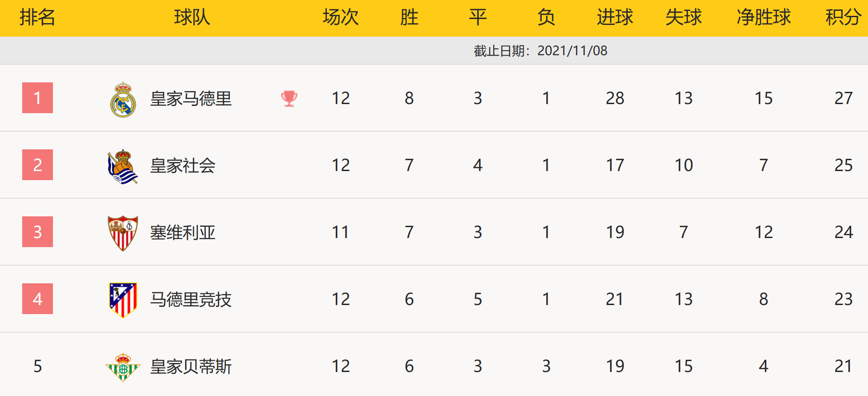This screenshot has height=396, width=868.
Task: Click the Sevilla club crest
Action: click(123, 233)
